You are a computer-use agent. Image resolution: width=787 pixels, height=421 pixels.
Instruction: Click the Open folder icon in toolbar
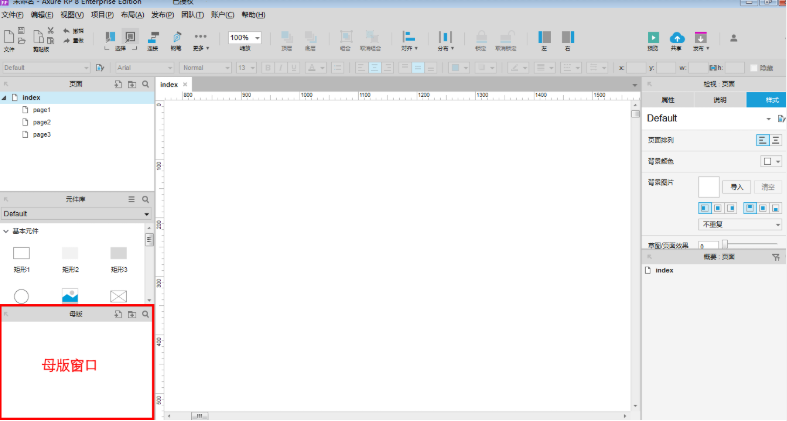click(x=22, y=41)
